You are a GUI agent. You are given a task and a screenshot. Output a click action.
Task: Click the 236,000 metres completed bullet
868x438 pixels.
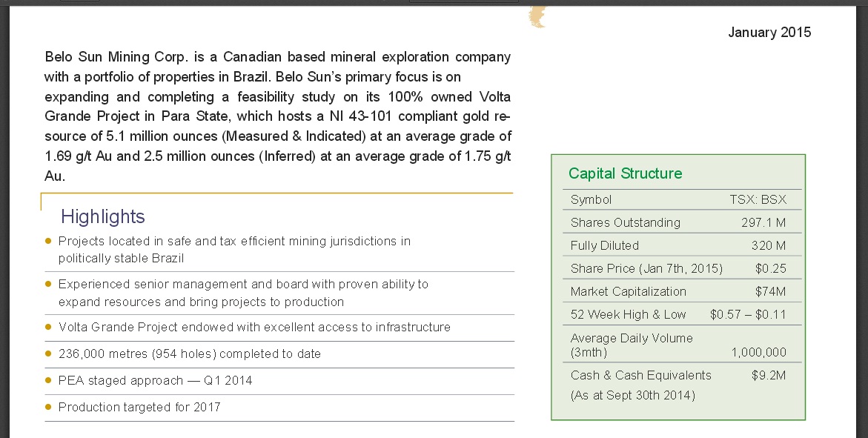point(189,354)
